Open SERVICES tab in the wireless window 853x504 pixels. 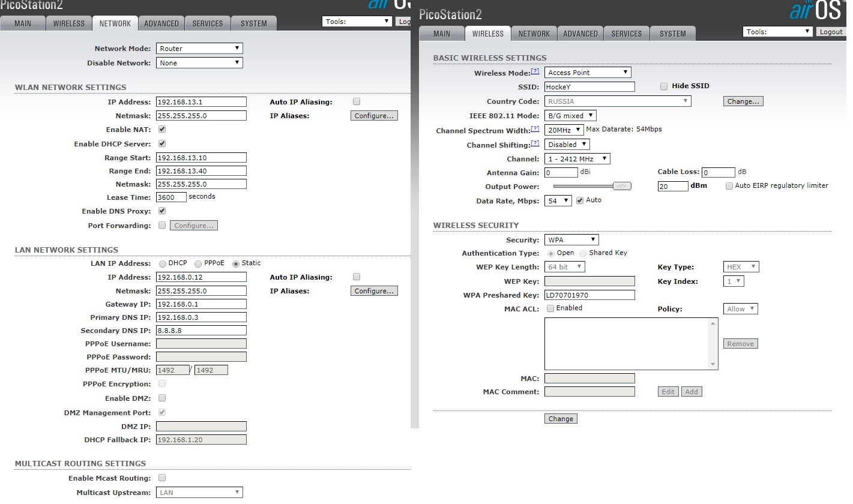click(627, 34)
